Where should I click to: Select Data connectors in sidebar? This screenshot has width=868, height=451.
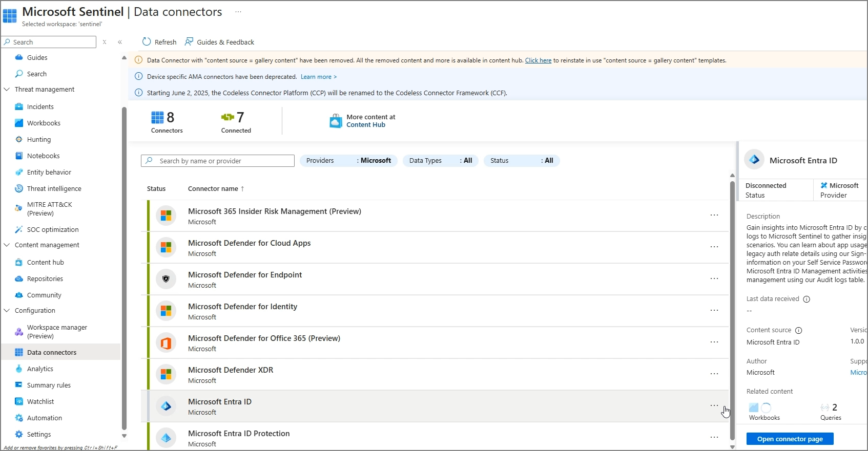60,352
